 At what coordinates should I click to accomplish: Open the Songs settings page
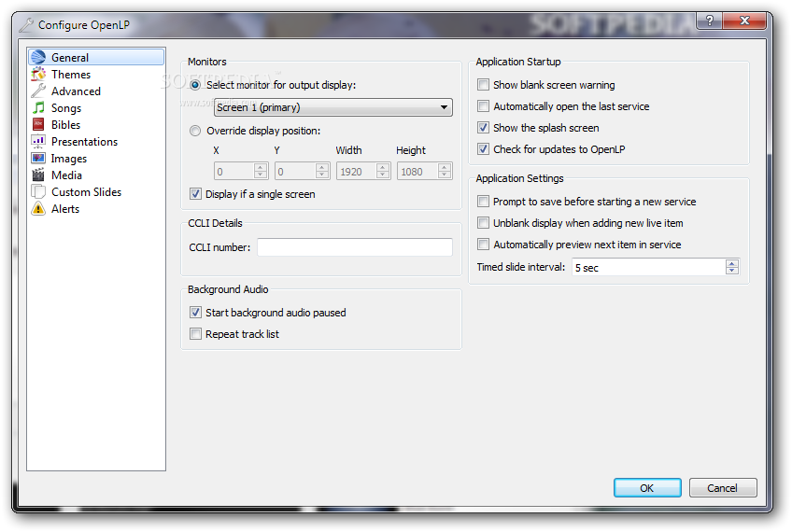coord(96,107)
